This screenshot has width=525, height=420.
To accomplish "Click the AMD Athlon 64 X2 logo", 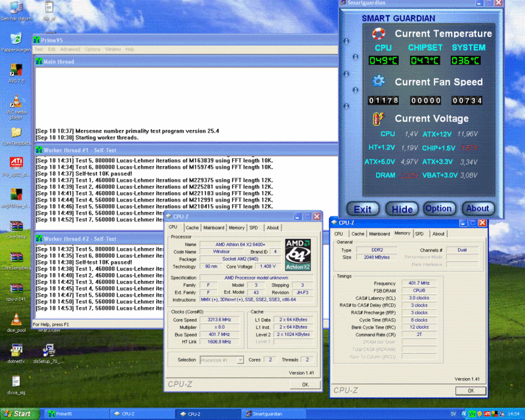I will click(298, 255).
